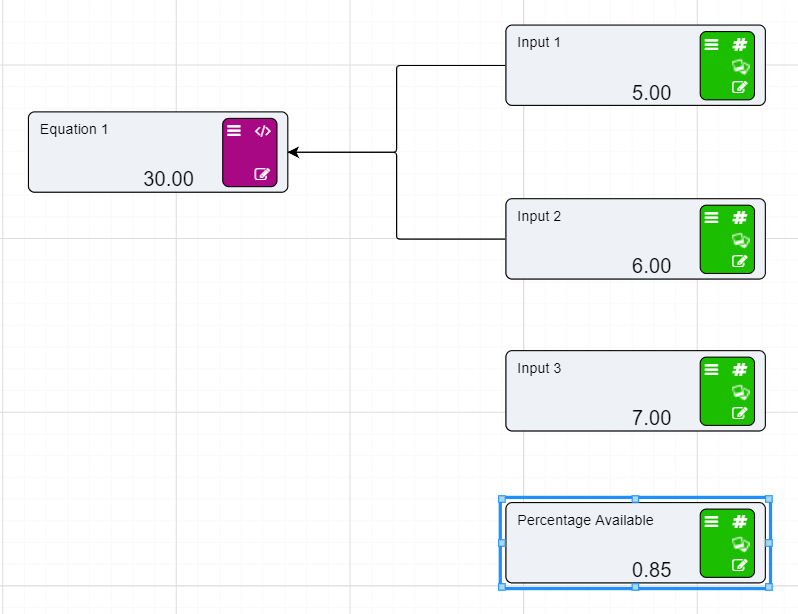The image size is (798, 614).
Task: Click the arrowhead connector entering Equation 1
Action: 294,152
